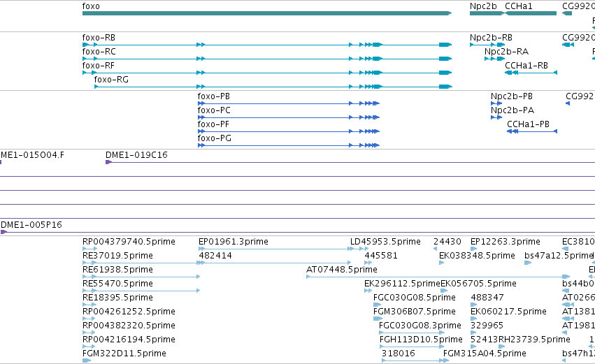The image size is (595, 364).
Task: Select the RE55470.5prime EST label
Action: point(117,284)
